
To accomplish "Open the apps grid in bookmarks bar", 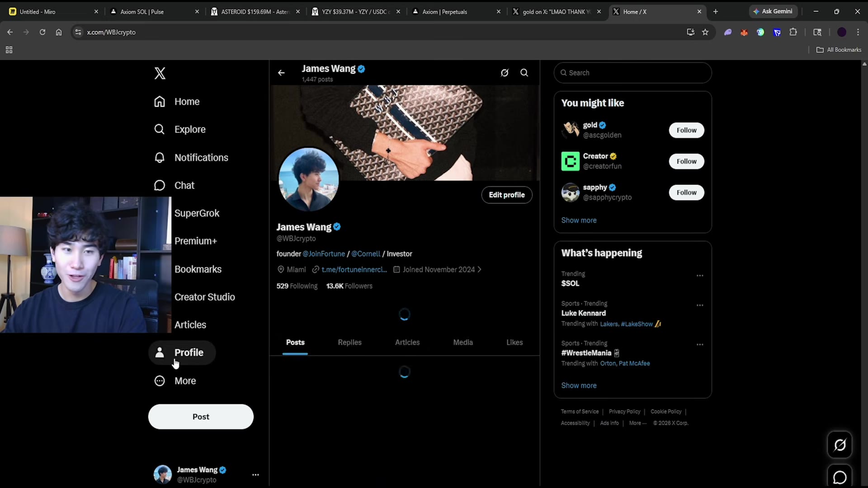I will [9, 50].
